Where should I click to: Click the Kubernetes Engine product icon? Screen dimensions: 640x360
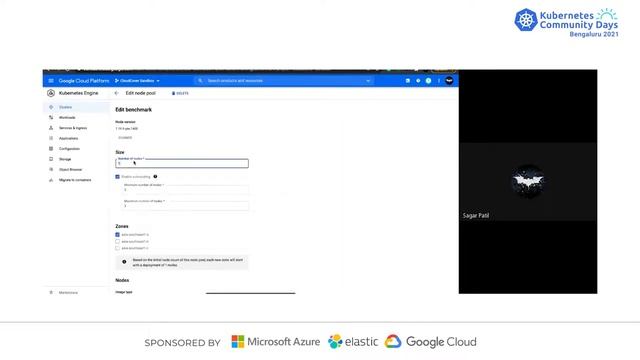pyautogui.click(x=51, y=93)
